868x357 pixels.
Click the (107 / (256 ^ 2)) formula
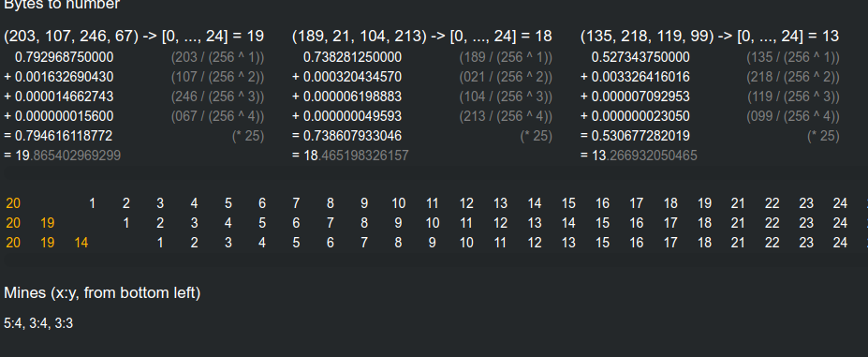(217, 77)
